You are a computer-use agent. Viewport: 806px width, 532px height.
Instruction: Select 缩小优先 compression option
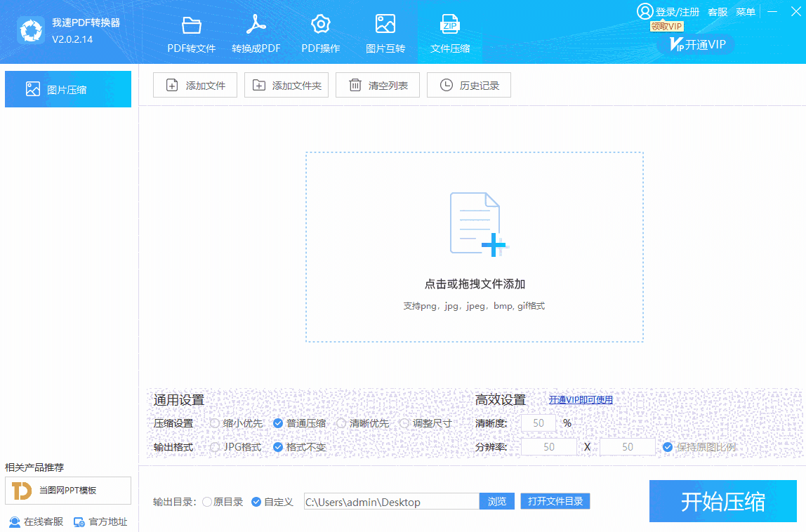click(215, 423)
